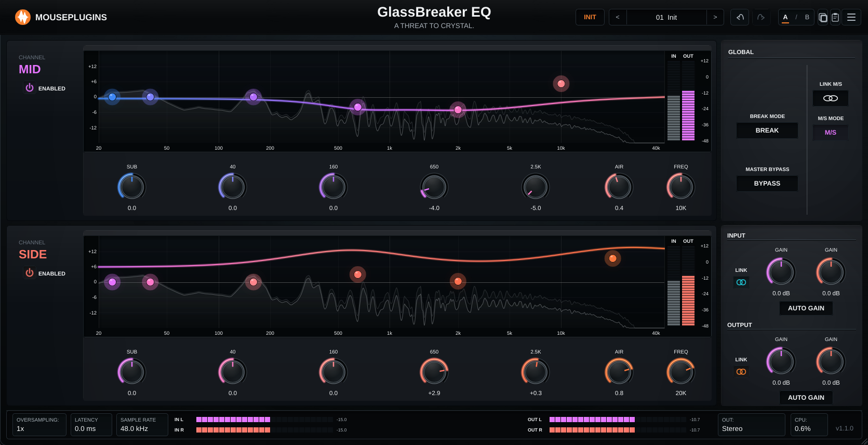Select the 2.5K node in Mid graph

pyautogui.click(x=458, y=110)
